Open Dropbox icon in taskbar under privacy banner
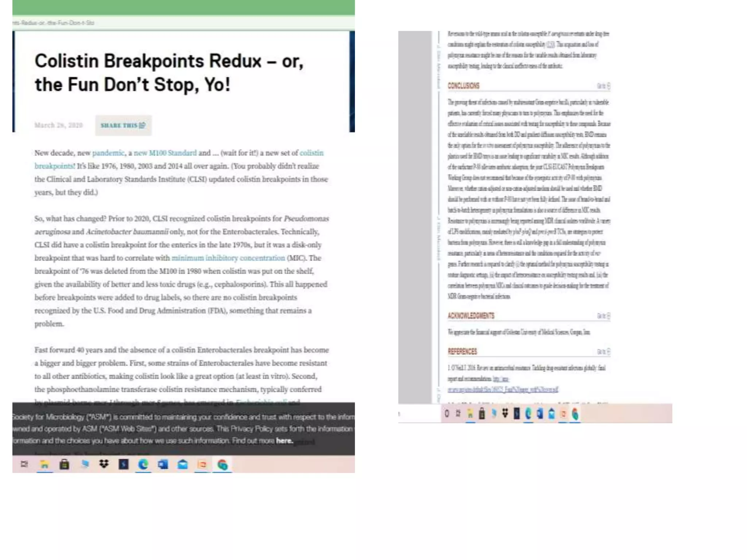747x560 pixels. coord(104,464)
